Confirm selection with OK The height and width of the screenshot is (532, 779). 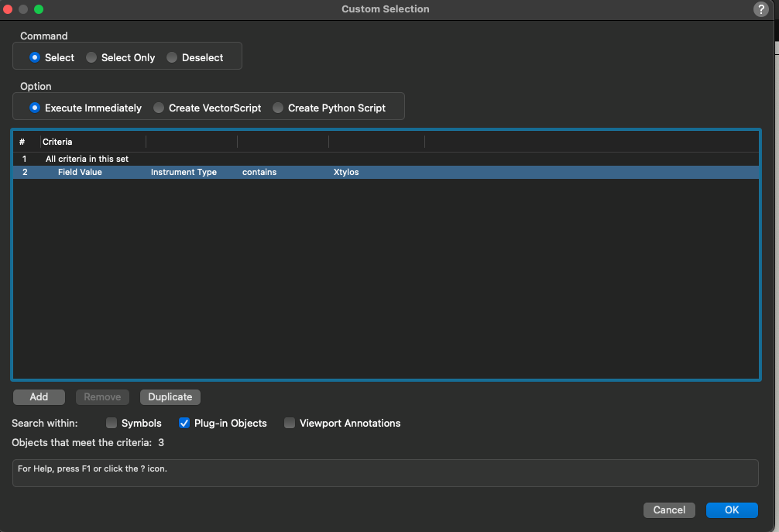click(x=731, y=510)
